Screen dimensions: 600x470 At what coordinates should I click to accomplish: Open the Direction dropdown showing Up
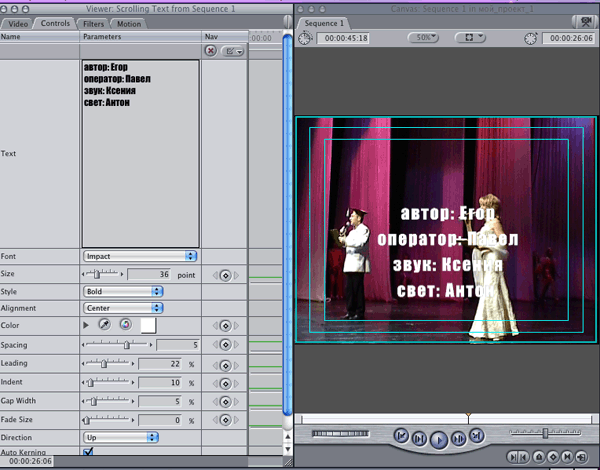pos(121,437)
